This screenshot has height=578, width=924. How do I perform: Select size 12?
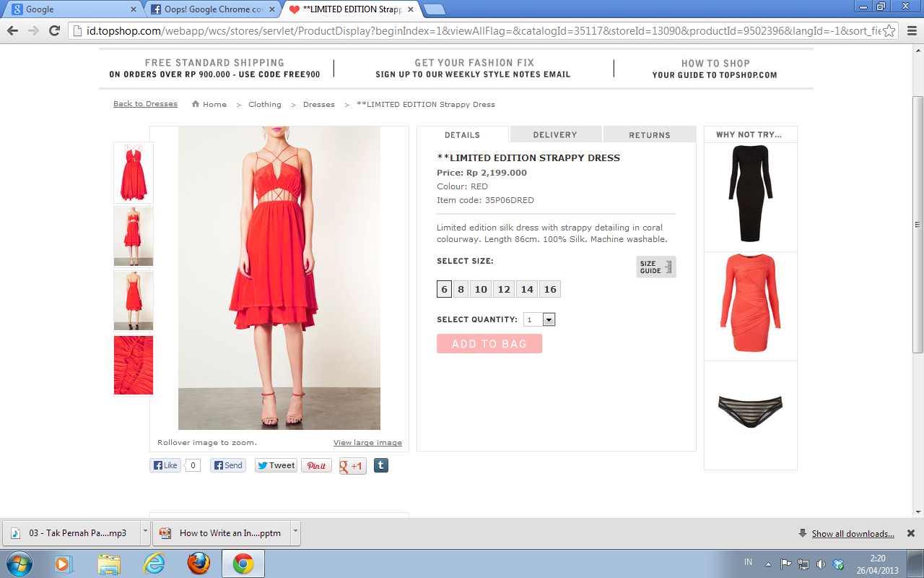504,289
